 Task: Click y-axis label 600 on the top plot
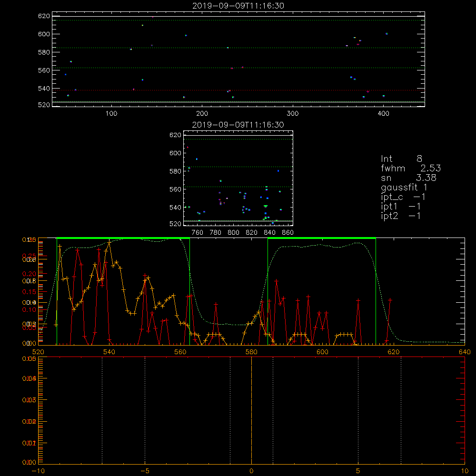44,34
